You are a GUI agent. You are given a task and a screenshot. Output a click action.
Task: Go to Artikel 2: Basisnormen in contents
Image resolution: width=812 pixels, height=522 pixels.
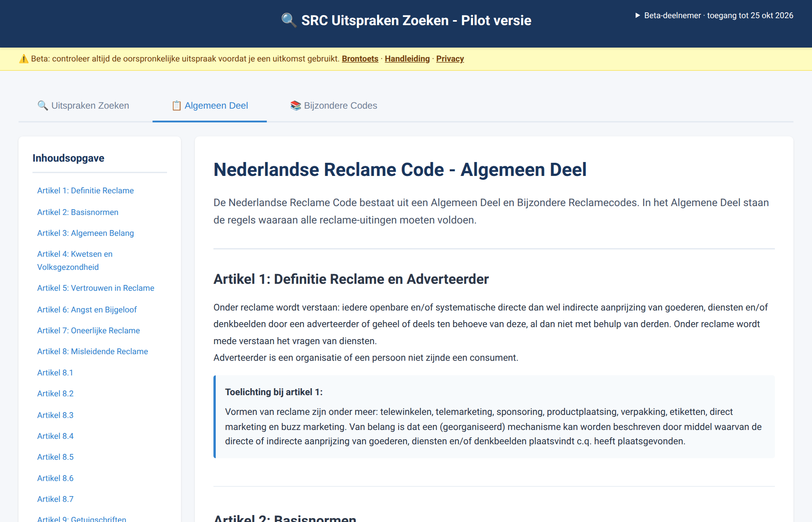[x=78, y=212]
